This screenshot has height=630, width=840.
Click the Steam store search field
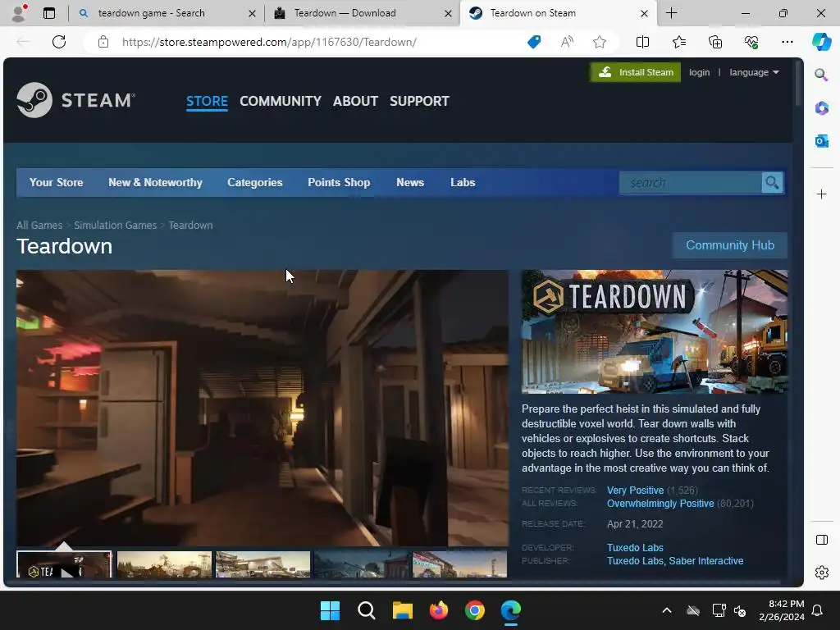(691, 183)
